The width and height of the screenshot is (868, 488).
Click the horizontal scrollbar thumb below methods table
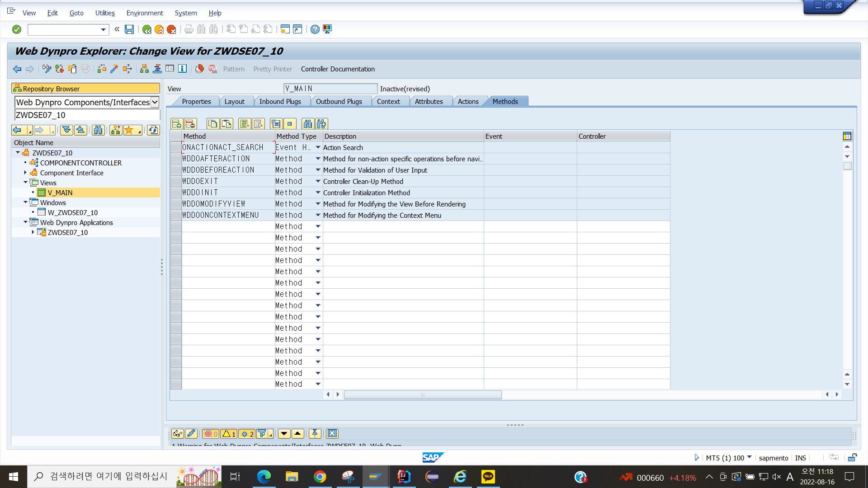point(423,395)
